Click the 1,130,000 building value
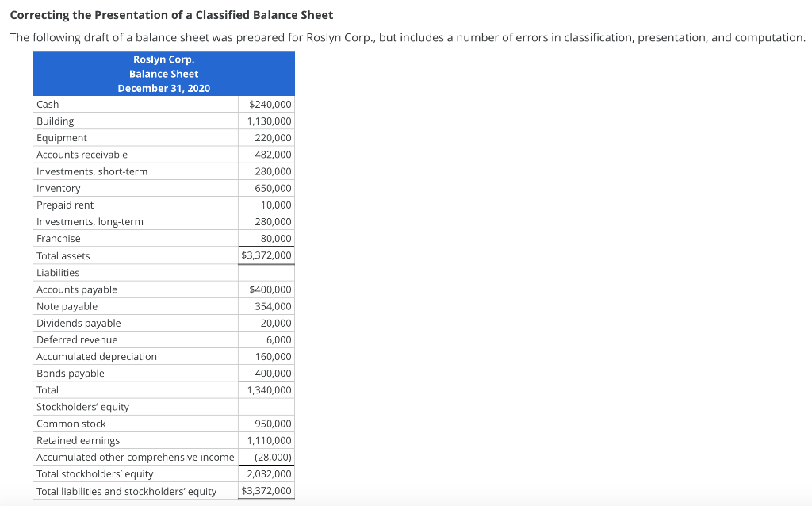The width and height of the screenshot is (812, 506). [270, 121]
